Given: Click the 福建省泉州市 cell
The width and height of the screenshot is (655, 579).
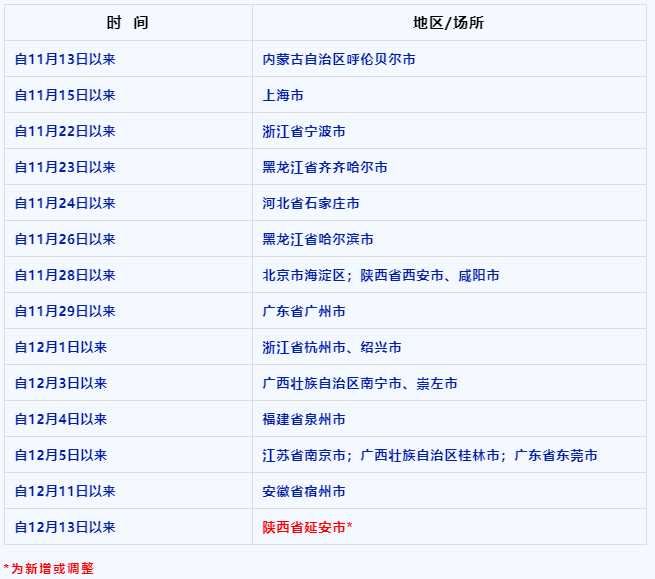Looking at the screenshot, I should [449, 419].
